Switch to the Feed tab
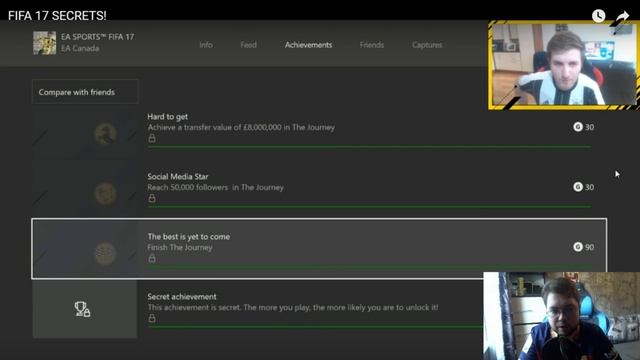 click(248, 45)
